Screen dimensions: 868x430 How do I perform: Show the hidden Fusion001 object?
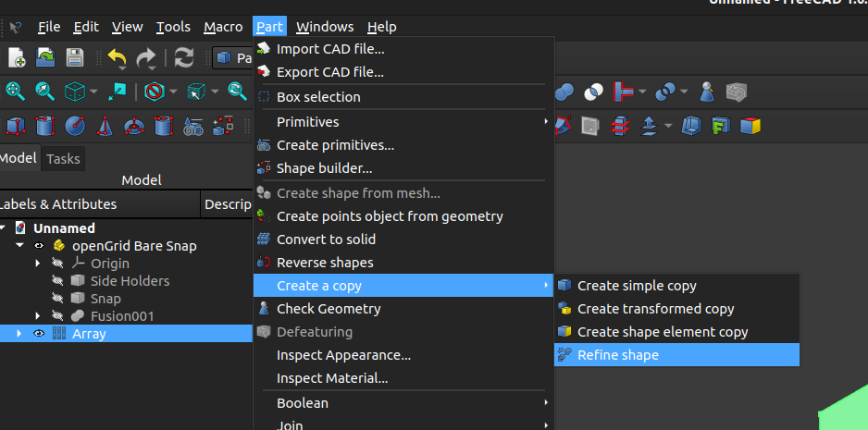tap(57, 316)
